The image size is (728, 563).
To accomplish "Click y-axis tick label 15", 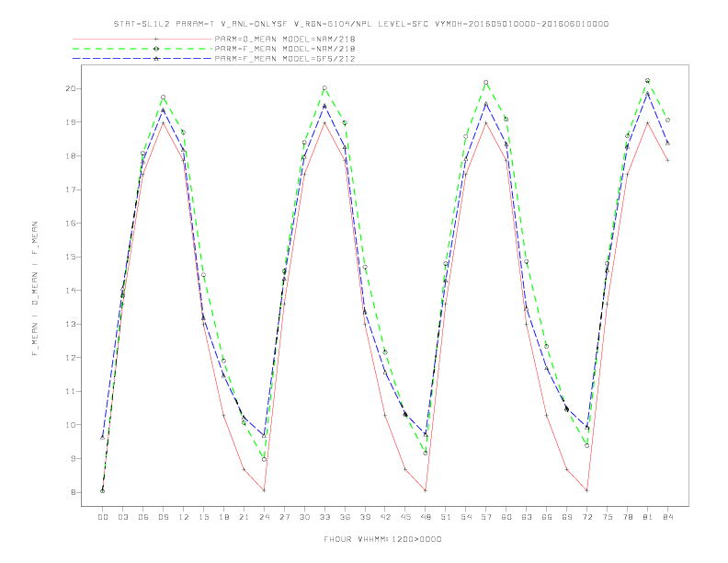I will [x=71, y=257].
